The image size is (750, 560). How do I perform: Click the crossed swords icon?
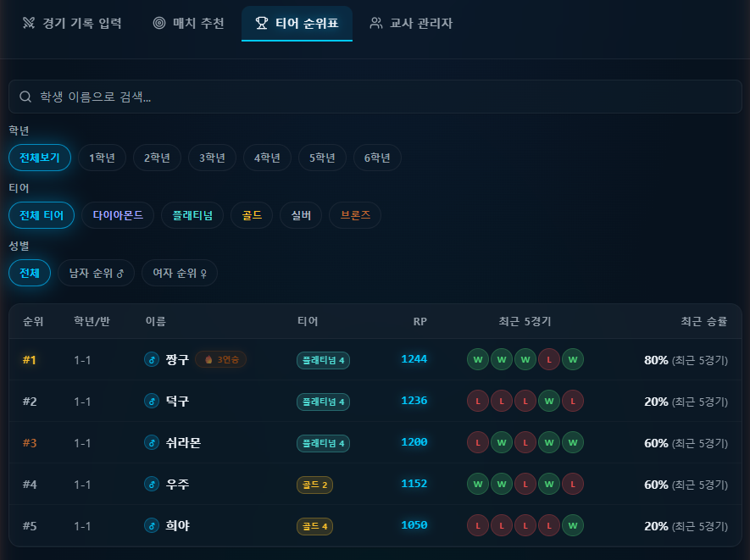pyautogui.click(x=29, y=23)
